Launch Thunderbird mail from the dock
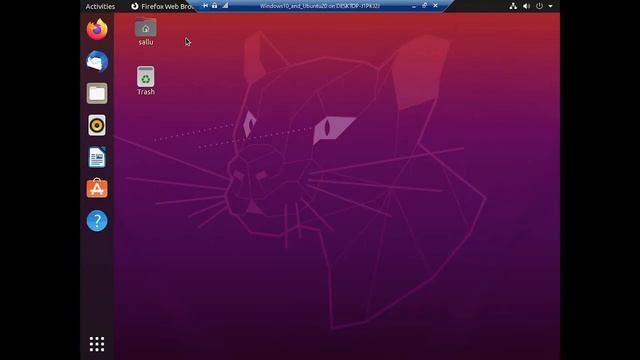The height and width of the screenshot is (360, 640). click(x=97, y=62)
